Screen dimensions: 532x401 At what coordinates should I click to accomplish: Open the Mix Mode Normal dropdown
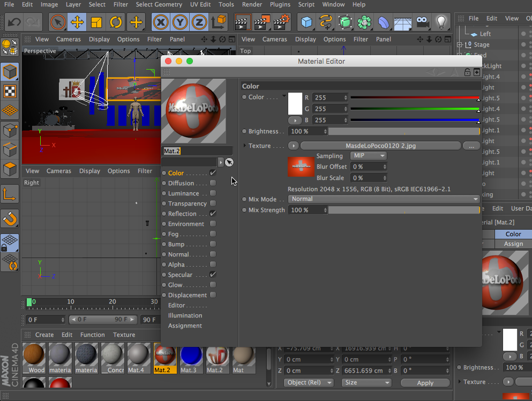(384, 199)
